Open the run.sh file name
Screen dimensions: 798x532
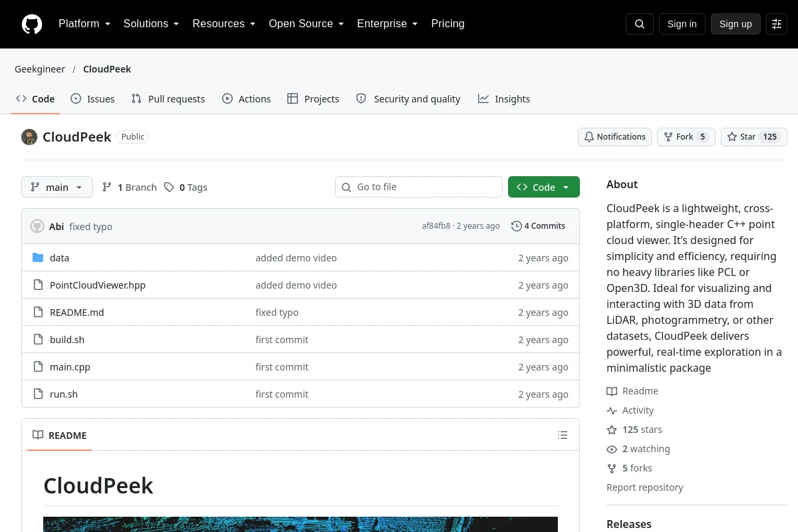click(64, 394)
